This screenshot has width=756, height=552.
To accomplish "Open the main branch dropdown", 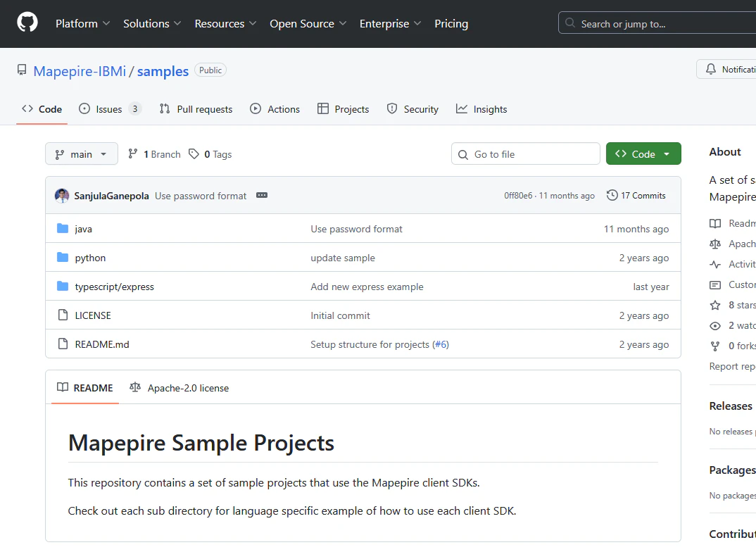I will [82, 153].
